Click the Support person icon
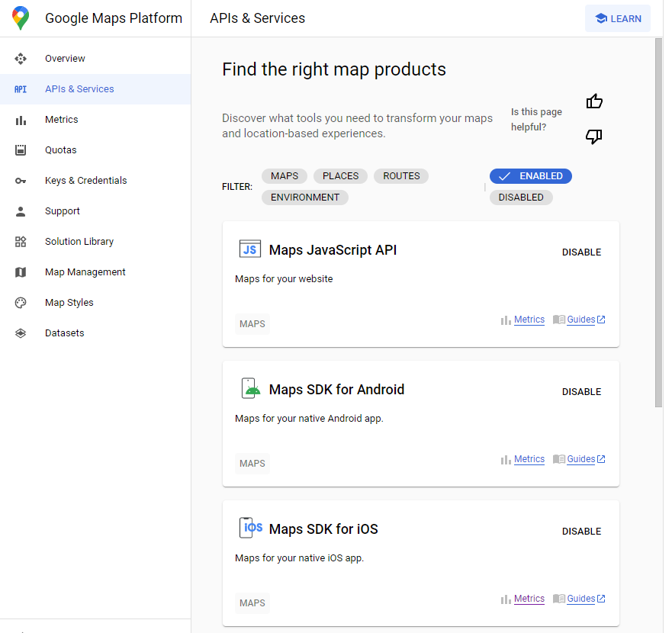 click(x=21, y=211)
